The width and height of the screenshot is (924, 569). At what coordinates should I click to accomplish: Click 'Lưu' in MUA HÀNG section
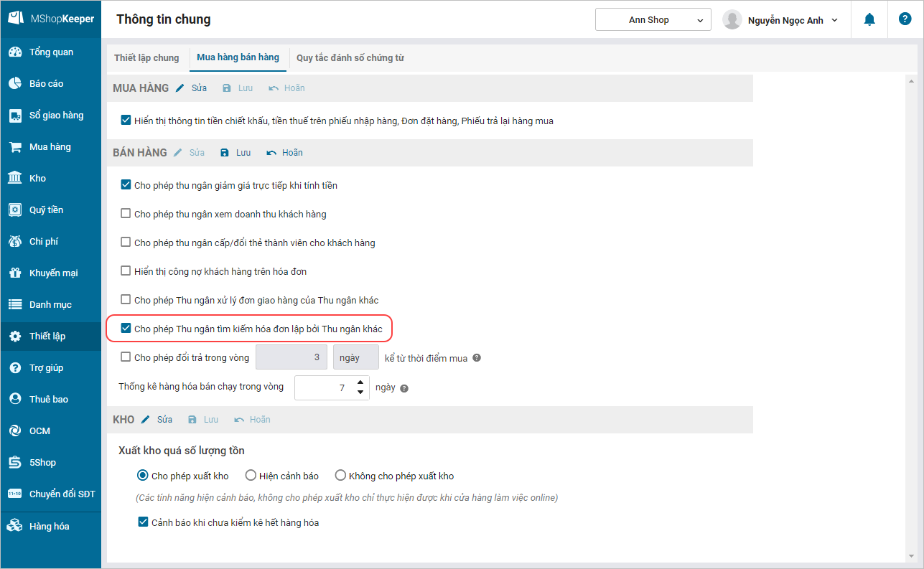(246, 88)
